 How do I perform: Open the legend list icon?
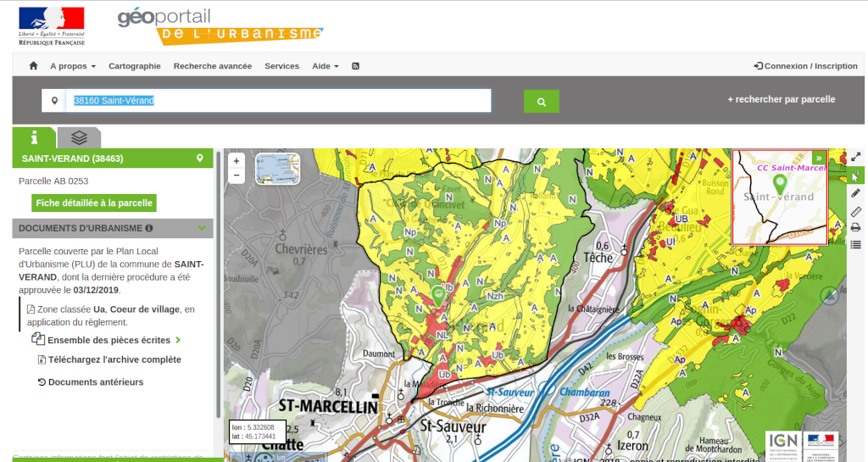point(856,244)
